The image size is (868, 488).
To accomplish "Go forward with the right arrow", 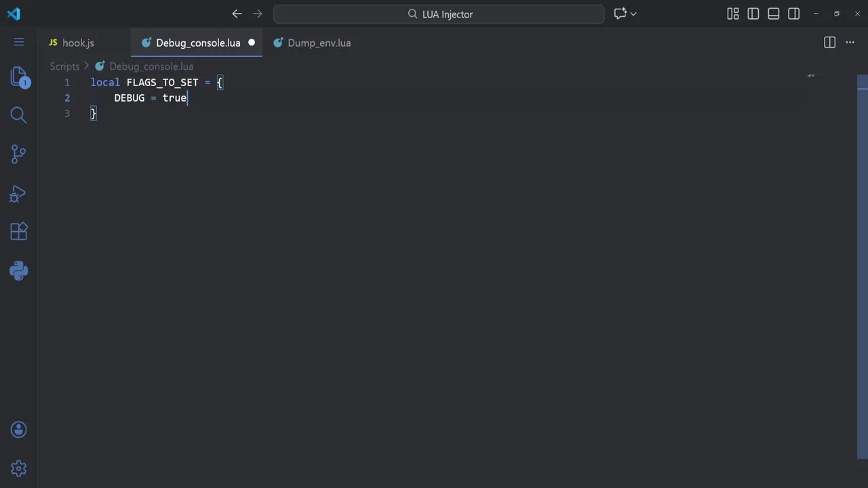I will click(257, 14).
